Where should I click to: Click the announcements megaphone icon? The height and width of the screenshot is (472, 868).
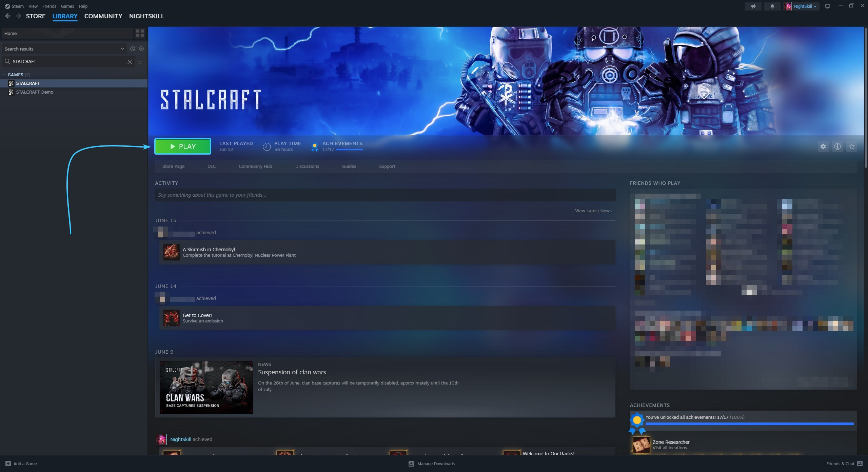(753, 6)
